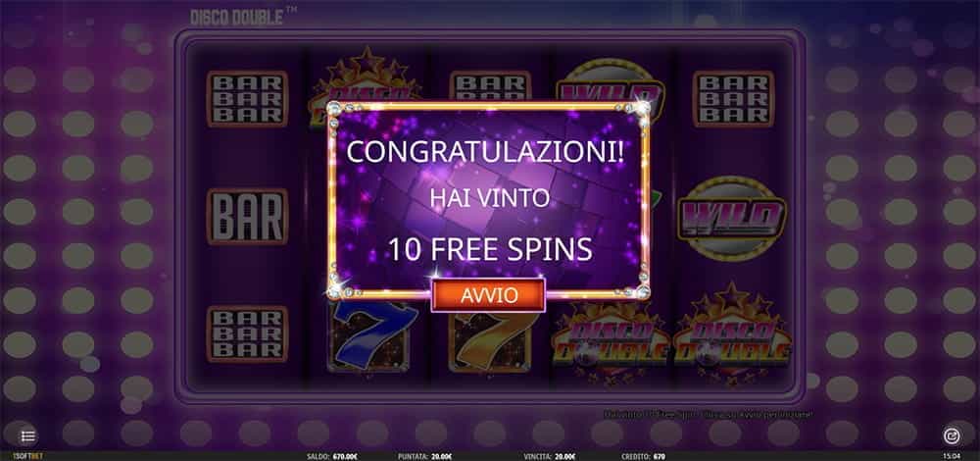This screenshot has height=461, width=980.
Task: Click the circular arrow icon in the corner
Action: pos(952,435)
